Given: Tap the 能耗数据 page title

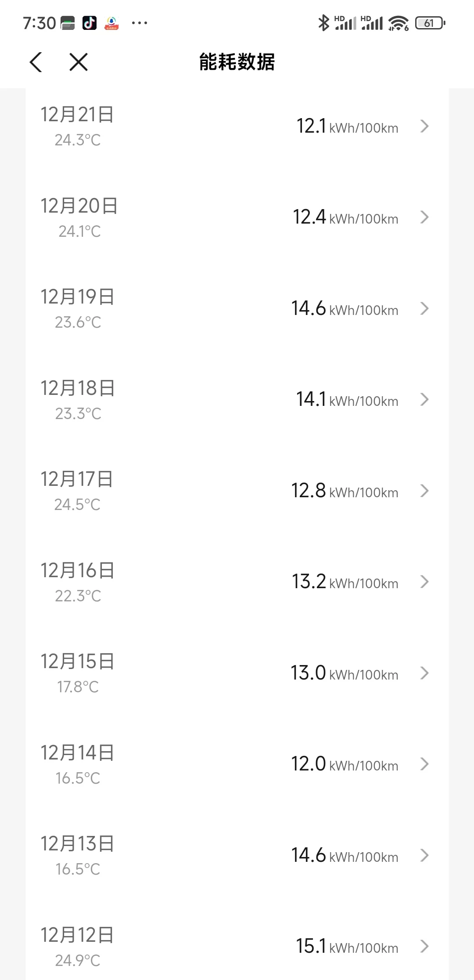Looking at the screenshot, I should click(237, 62).
